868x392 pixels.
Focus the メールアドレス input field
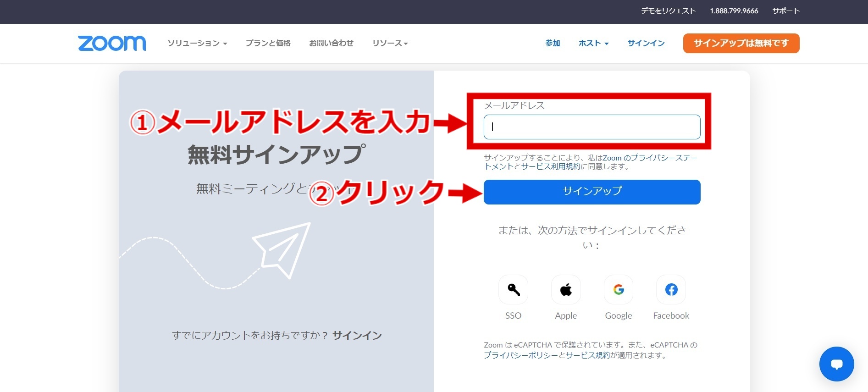click(x=592, y=127)
